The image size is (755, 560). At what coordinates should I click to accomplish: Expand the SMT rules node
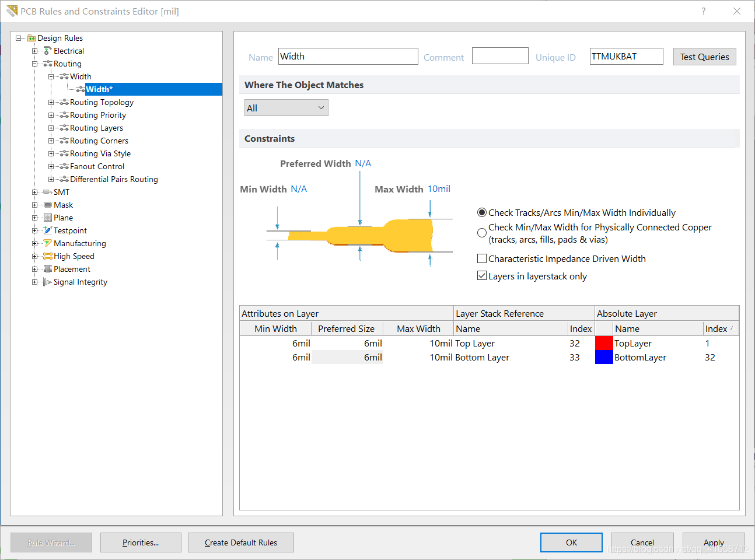[35, 192]
